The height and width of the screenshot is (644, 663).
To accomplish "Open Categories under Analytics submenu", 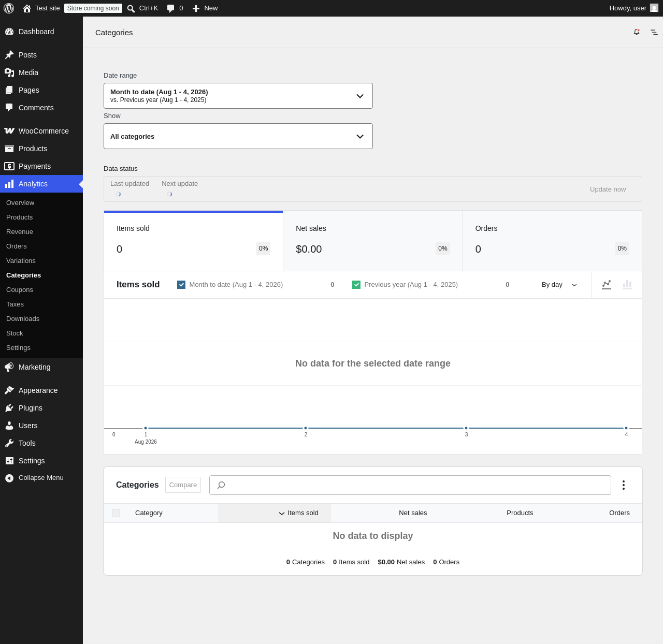I will tap(23, 275).
